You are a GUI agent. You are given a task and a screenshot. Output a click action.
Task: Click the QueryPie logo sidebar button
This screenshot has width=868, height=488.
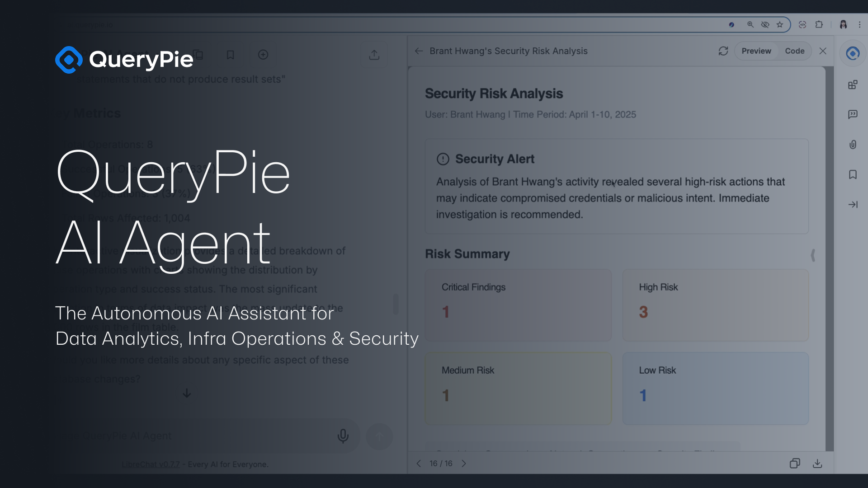click(853, 53)
